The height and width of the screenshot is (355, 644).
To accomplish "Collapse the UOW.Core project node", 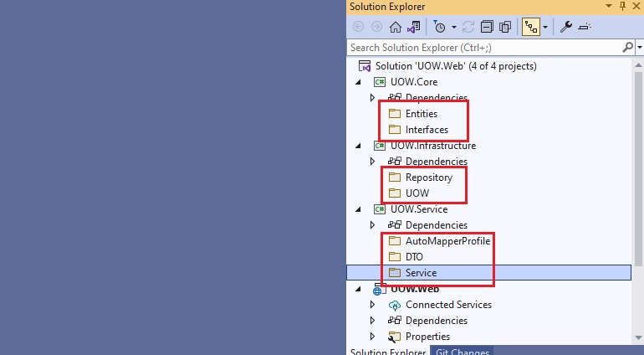I will pos(358,82).
